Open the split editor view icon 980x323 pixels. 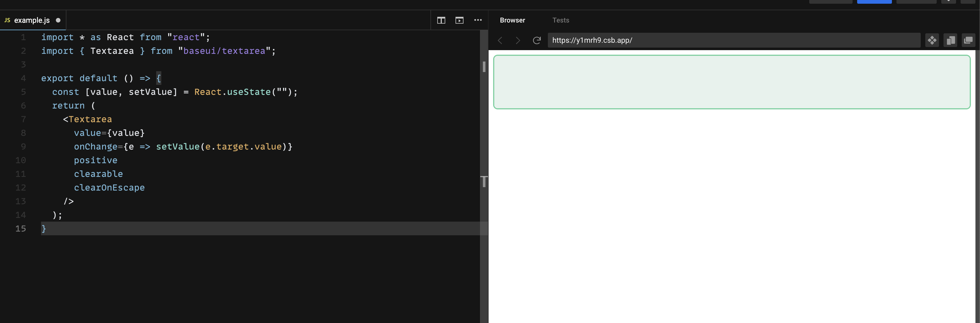(x=441, y=20)
